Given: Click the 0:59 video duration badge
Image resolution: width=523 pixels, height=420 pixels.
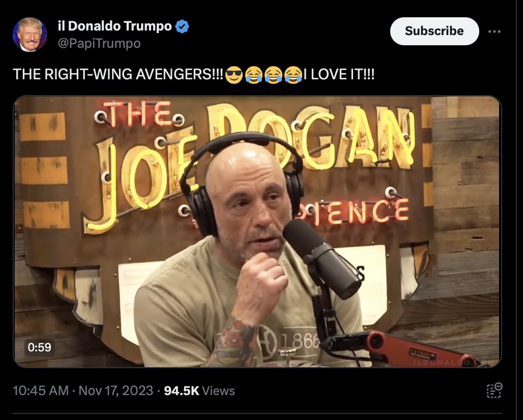Looking at the screenshot, I should coord(39,347).
